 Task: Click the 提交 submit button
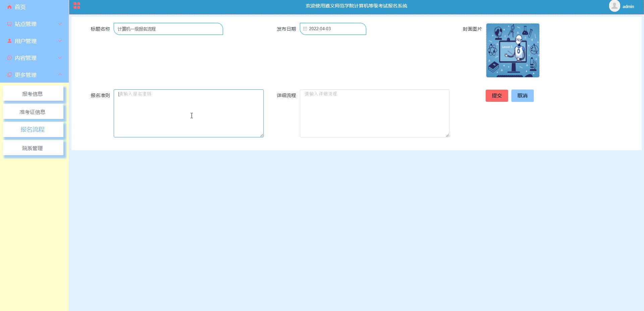[x=497, y=96]
